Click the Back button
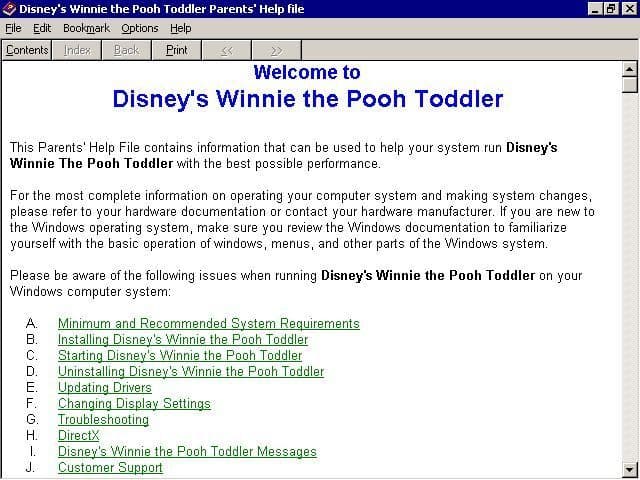 click(127, 50)
